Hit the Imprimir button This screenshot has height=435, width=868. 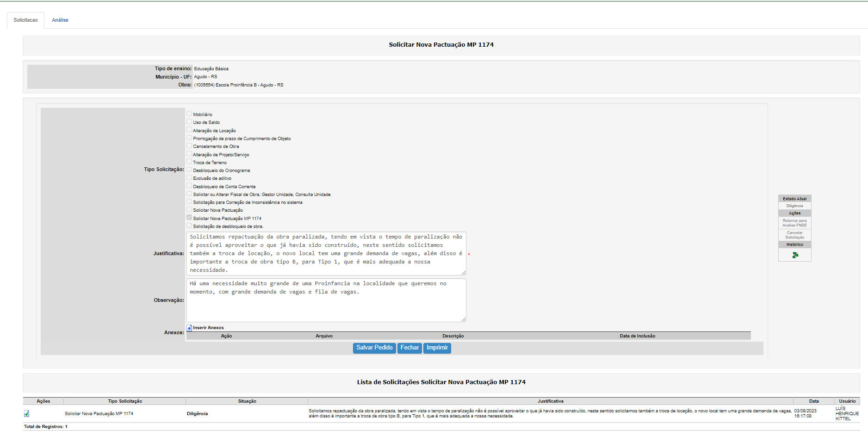(437, 348)
